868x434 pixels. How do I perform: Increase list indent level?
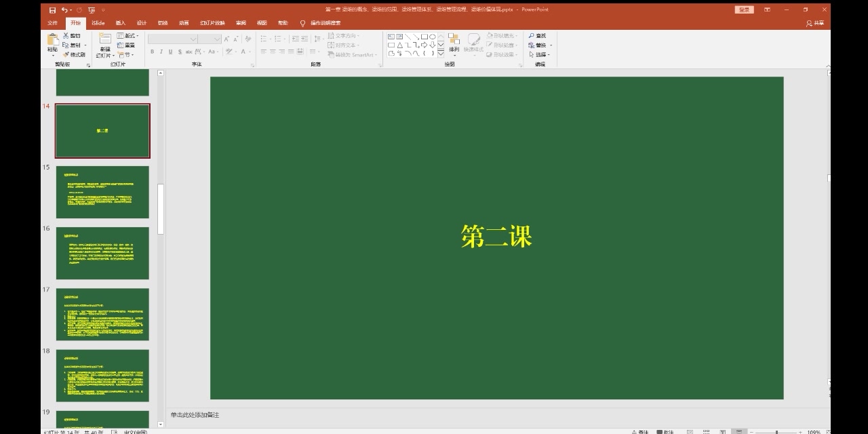[x=303, y=39]
